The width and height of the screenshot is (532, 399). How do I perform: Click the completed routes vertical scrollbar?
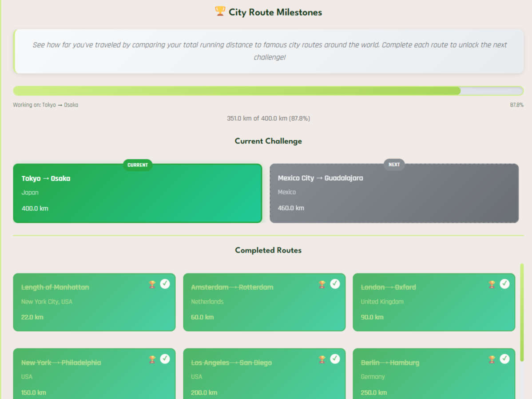(x=522, y=311)
